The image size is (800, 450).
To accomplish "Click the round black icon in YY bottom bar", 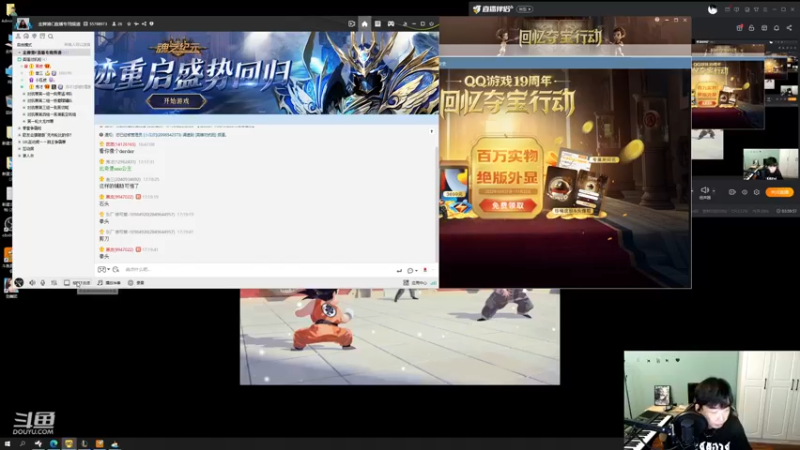I will pos(19,282).
